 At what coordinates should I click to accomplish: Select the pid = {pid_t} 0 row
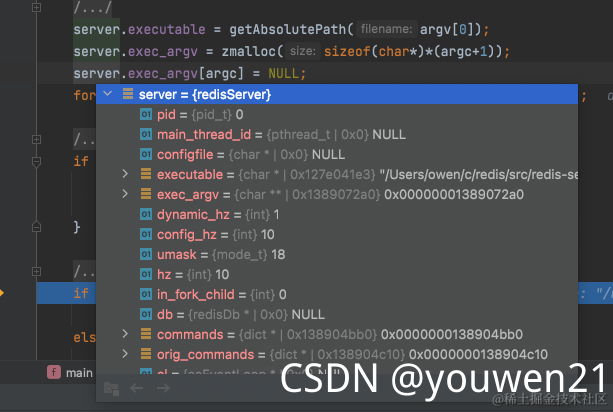click(337, 114)
